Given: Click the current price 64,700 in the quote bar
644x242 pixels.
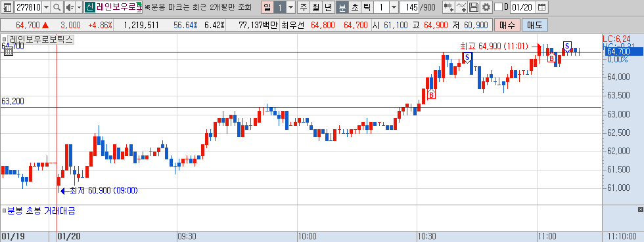Looking at the screenshot, I should coord(28,25).
